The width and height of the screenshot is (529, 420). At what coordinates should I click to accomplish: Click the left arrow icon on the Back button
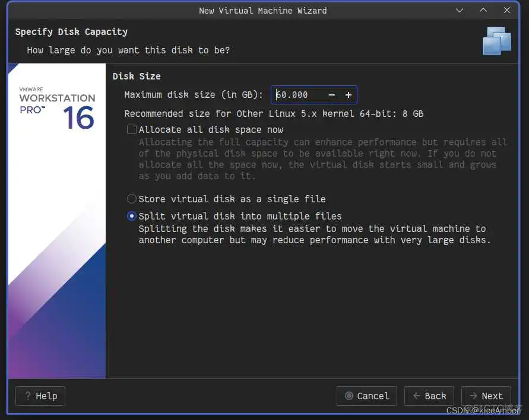417,396
